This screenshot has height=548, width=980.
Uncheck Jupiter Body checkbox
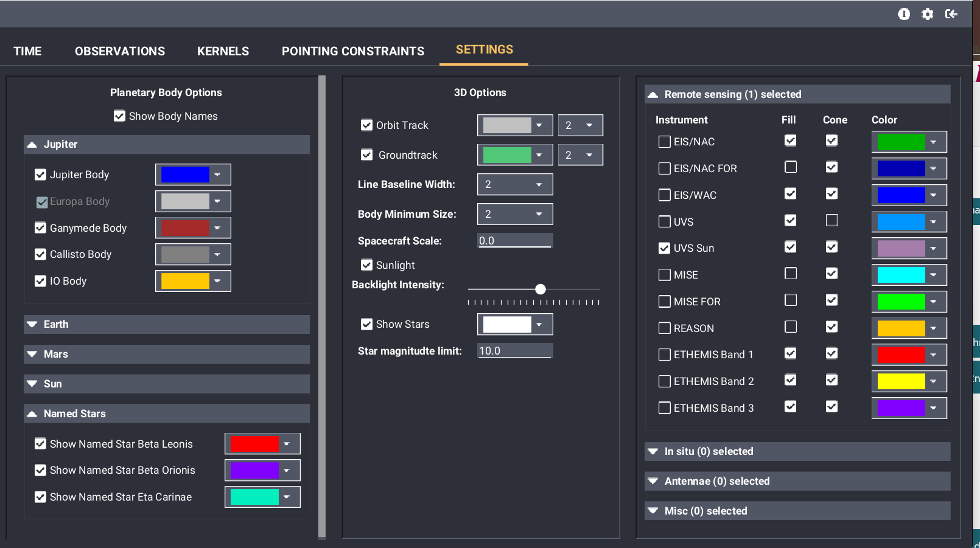pyautogui.click(x=40, y=175)
